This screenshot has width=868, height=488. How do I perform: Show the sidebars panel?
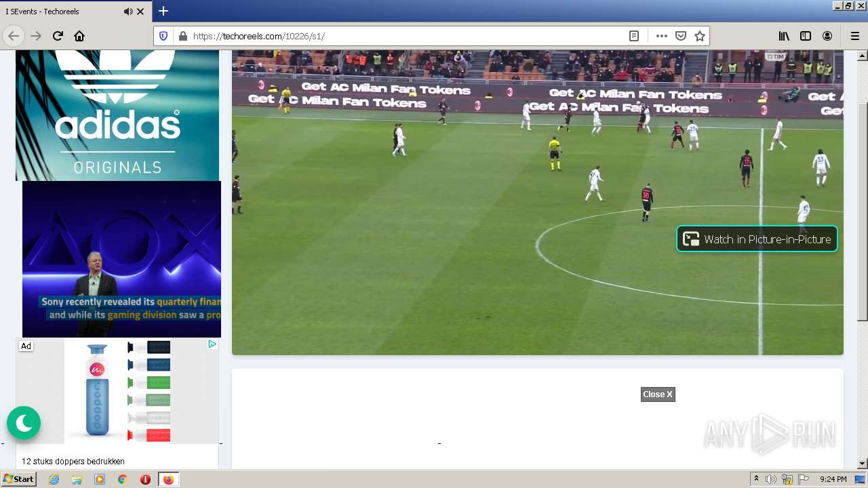pos(806,36)
